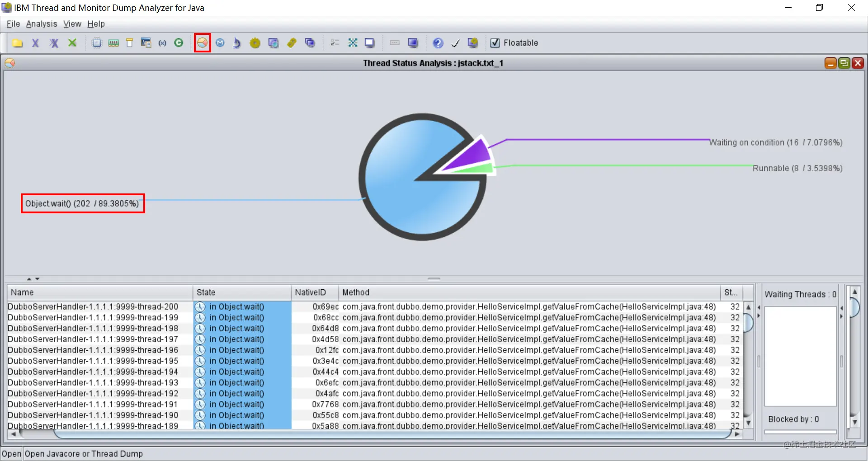Click the thread table's vertical scrollbar down arrow
868x461 pixels.
point(748,423)
